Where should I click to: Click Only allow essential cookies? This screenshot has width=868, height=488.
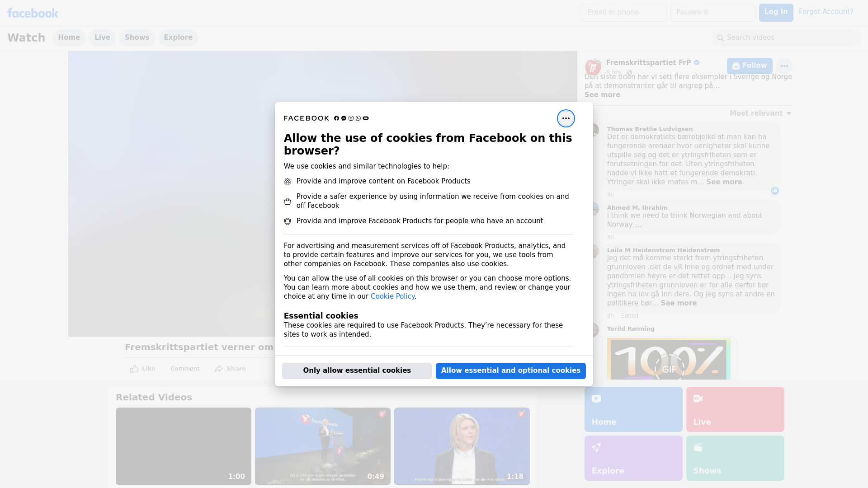[x=357, y=371]
